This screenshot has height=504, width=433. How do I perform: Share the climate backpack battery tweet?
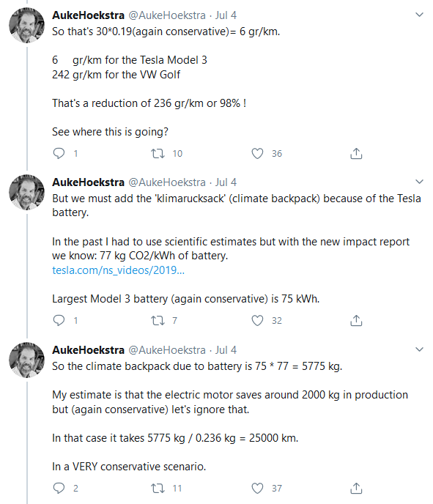[356, 320]
